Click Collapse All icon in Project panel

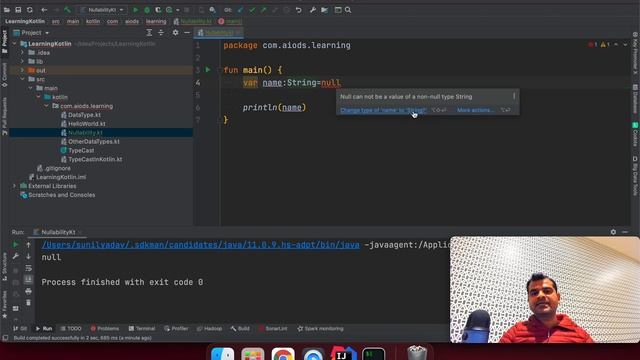coord(161,33)
